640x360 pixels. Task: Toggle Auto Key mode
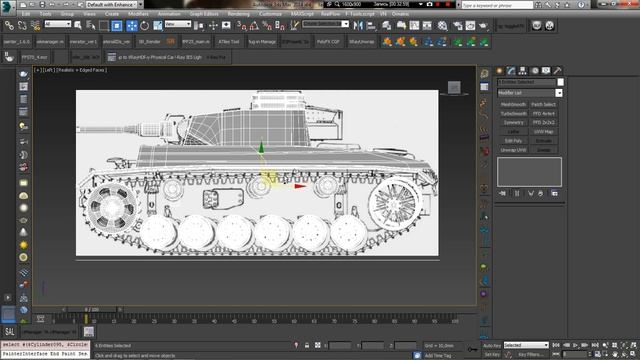(492, 345)
